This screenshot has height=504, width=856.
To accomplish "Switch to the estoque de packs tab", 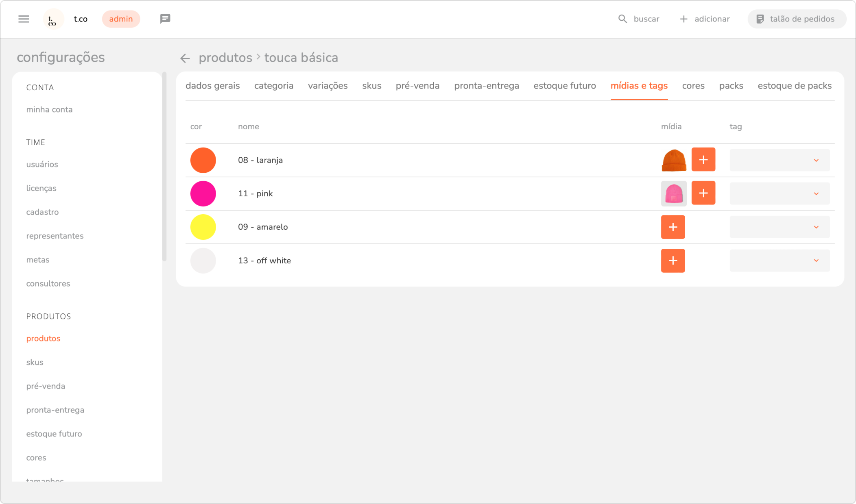I will (794, 86).
